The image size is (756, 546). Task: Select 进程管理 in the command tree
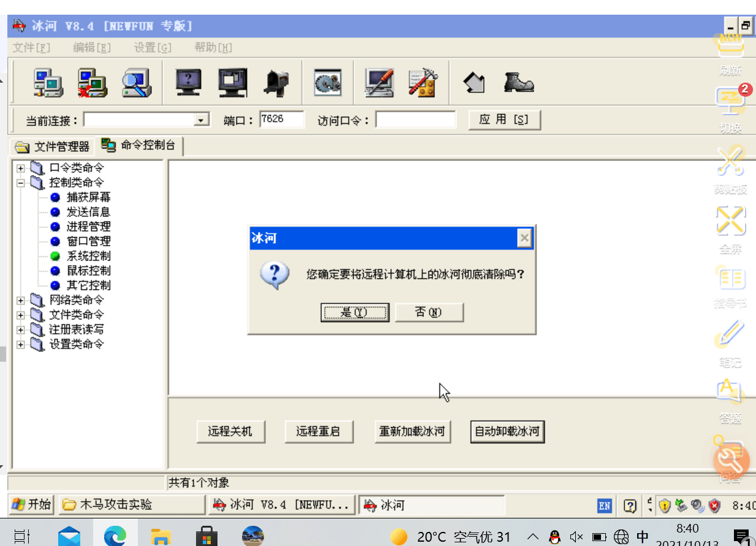click(x=88, y=226)
